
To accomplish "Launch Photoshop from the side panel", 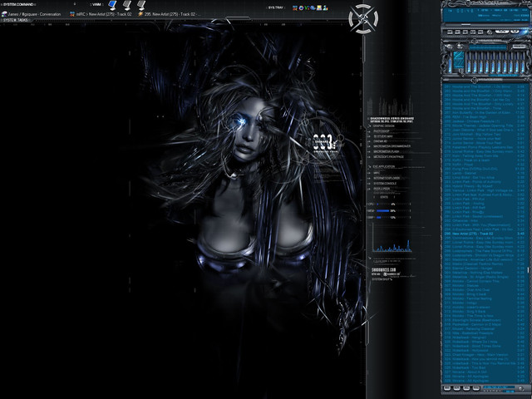I will tap(382, 131).
